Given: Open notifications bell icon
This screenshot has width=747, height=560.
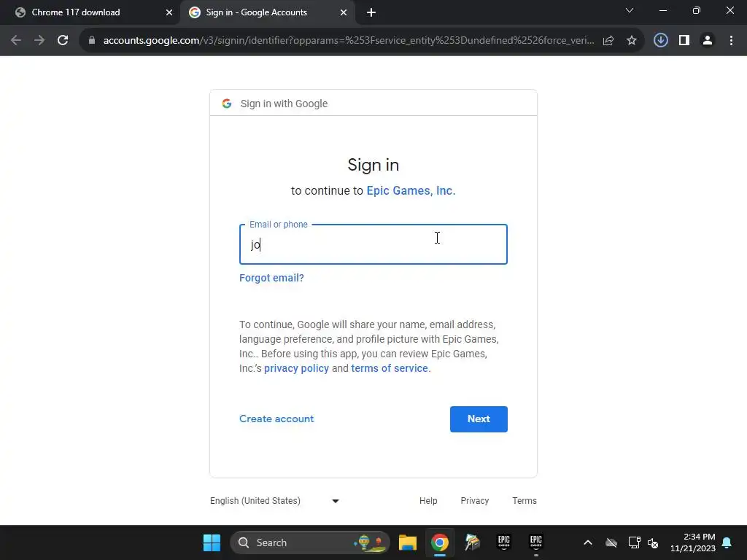Looking at the screenshot, I should [x=727, y=542].
